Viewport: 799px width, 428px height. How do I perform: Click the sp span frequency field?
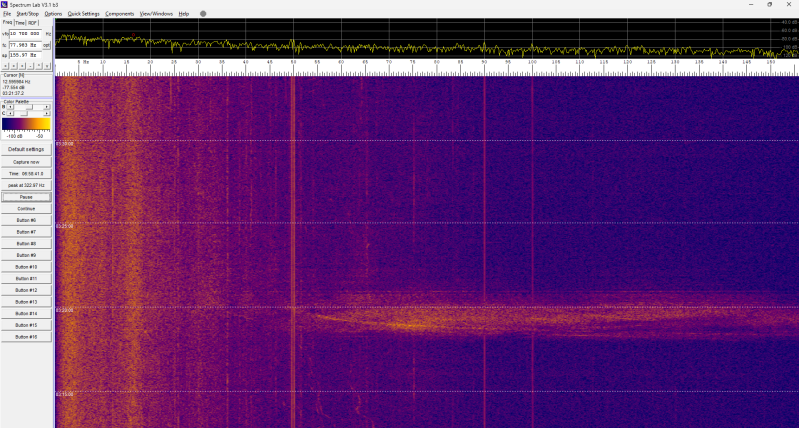(25, 55)
